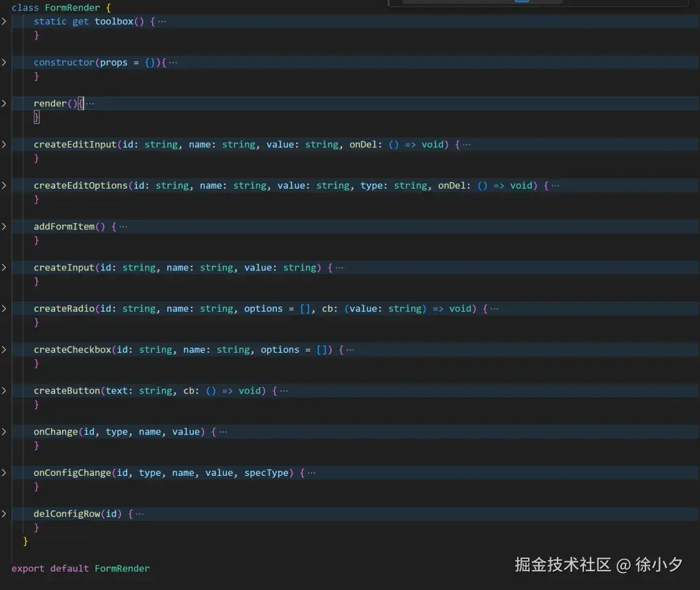
Task: Click the yellow closing brace of the class
Action: pyautogui.click(x=25, y=541)
